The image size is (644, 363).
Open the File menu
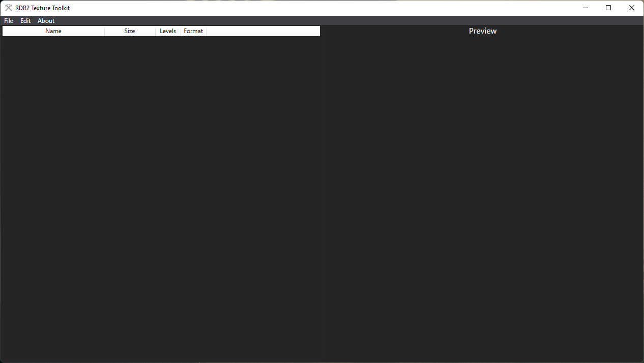click(9, 21)
